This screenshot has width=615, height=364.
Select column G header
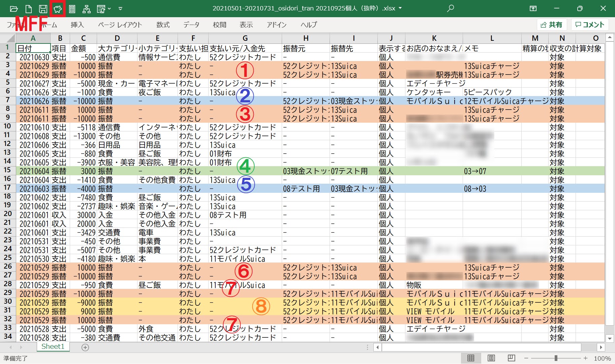[x=245, y=38]
